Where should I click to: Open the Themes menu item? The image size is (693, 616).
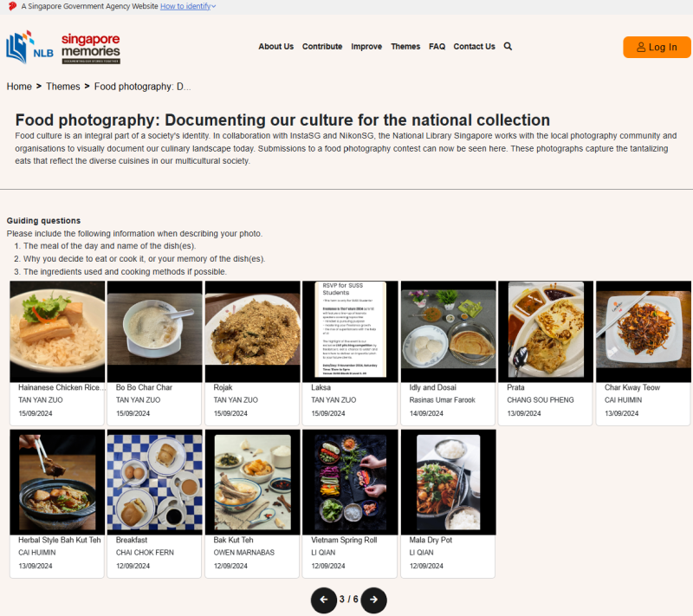tap(405, 47)
